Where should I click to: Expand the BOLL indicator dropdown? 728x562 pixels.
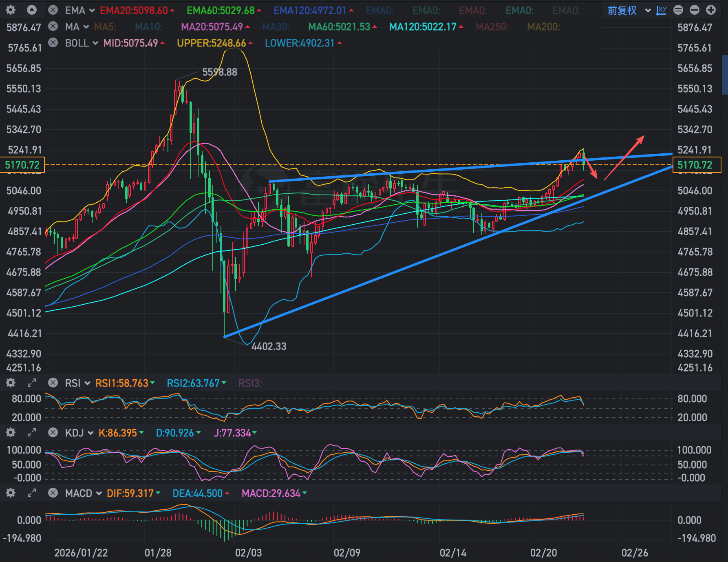[x=95, y=43]
